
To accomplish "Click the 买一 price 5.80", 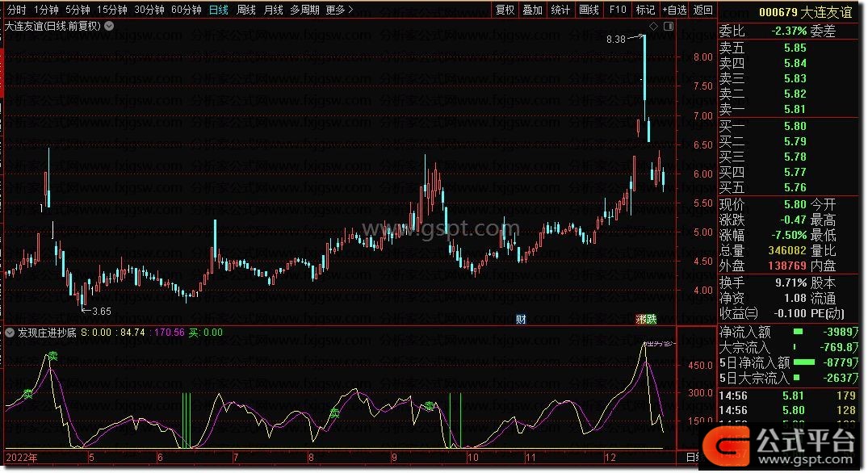I will 795,126.
